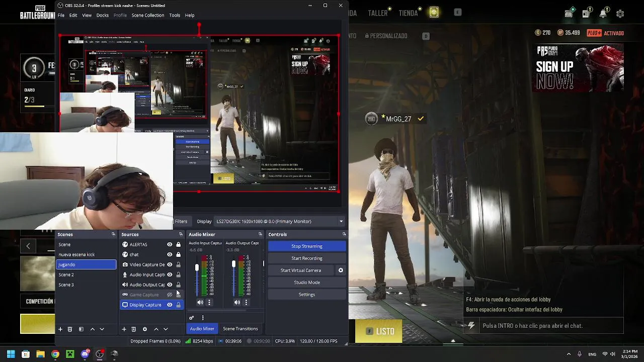Enable Studio Mode

pyautogui.click(x=307, y=283)
